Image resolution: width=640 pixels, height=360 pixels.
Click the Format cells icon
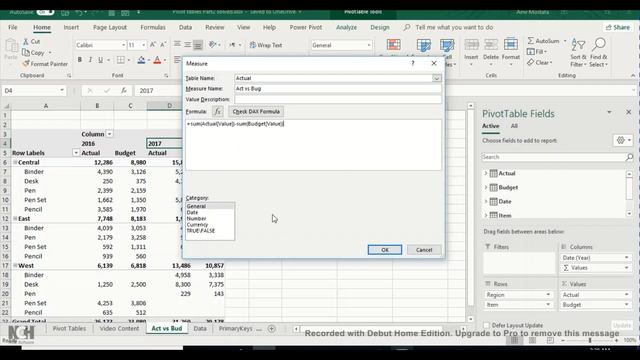click(x=511, y=44)
